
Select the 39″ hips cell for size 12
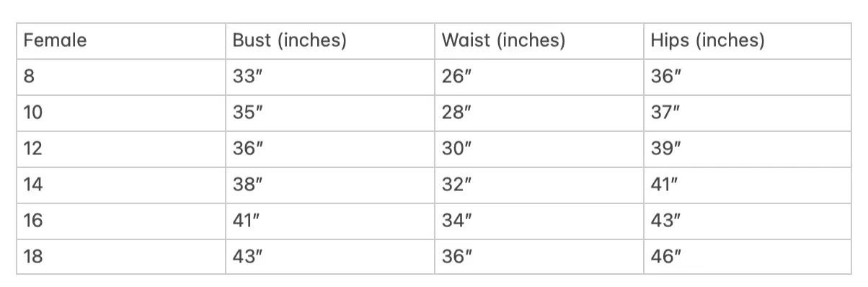tap(748, 149)
